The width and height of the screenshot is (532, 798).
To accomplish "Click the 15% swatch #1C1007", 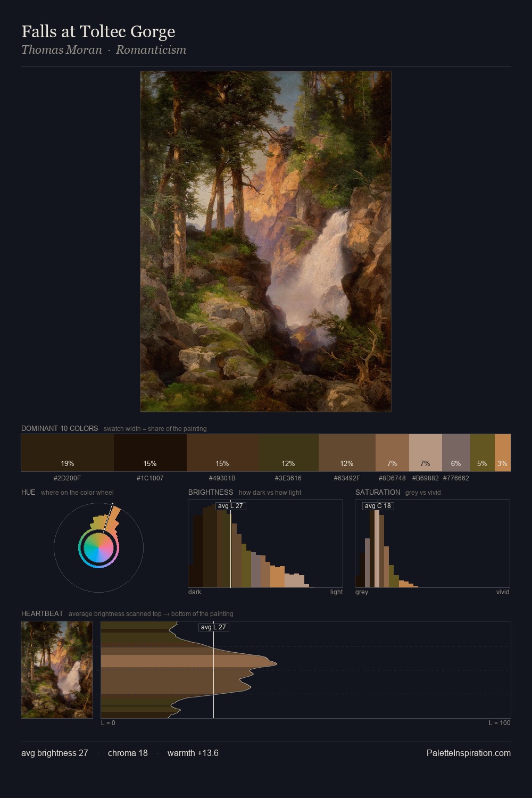I will click(x=150, y=453).
